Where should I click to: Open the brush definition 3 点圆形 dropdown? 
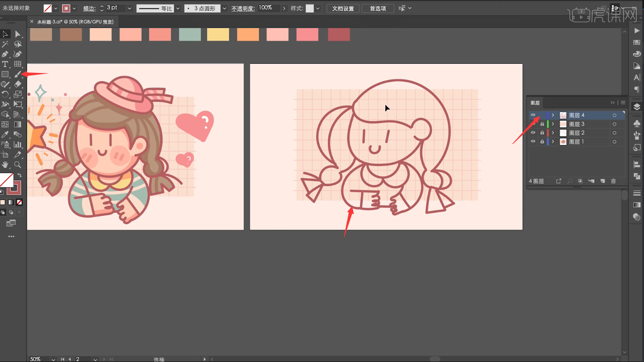tap(224, 8)
